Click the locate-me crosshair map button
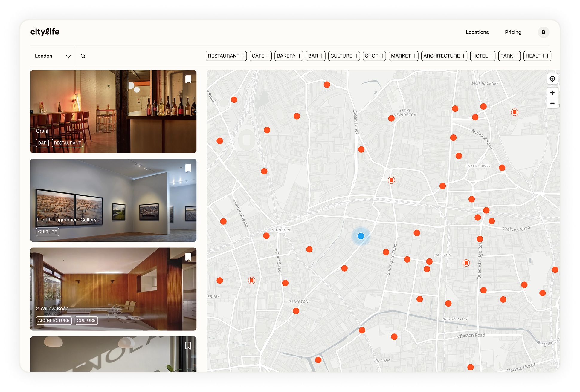Viewport: 580px width, 392px height. pyautogui.click(x=552, y=79)
